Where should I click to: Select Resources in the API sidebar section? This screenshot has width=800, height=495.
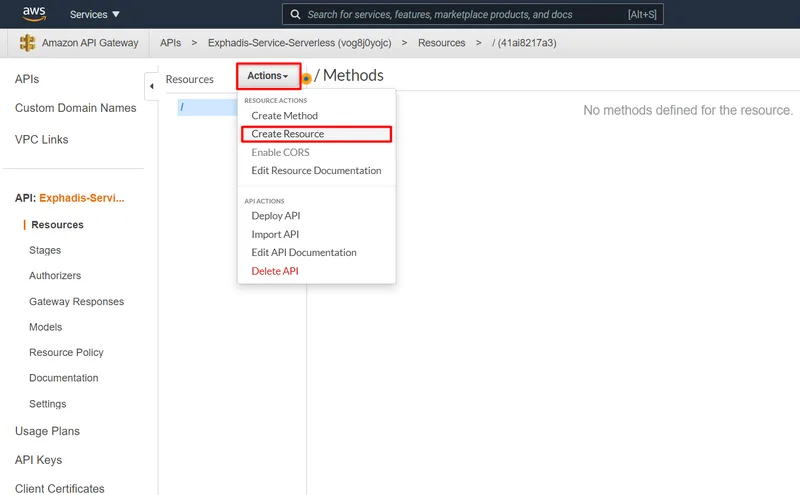(x=57, y=225)
